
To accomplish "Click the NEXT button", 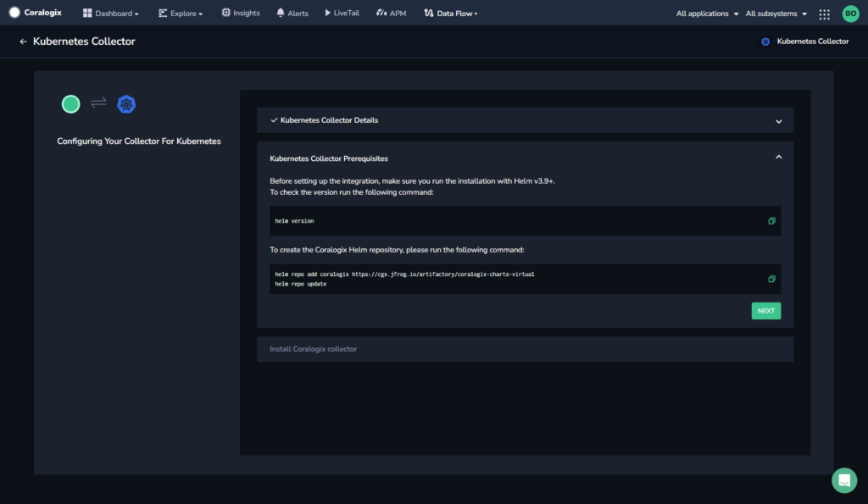I will (766, 311).
